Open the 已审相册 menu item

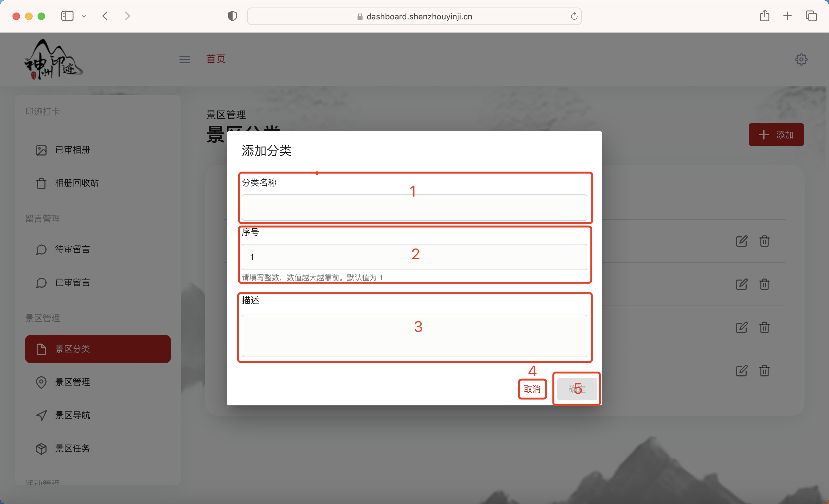[72, 150]
